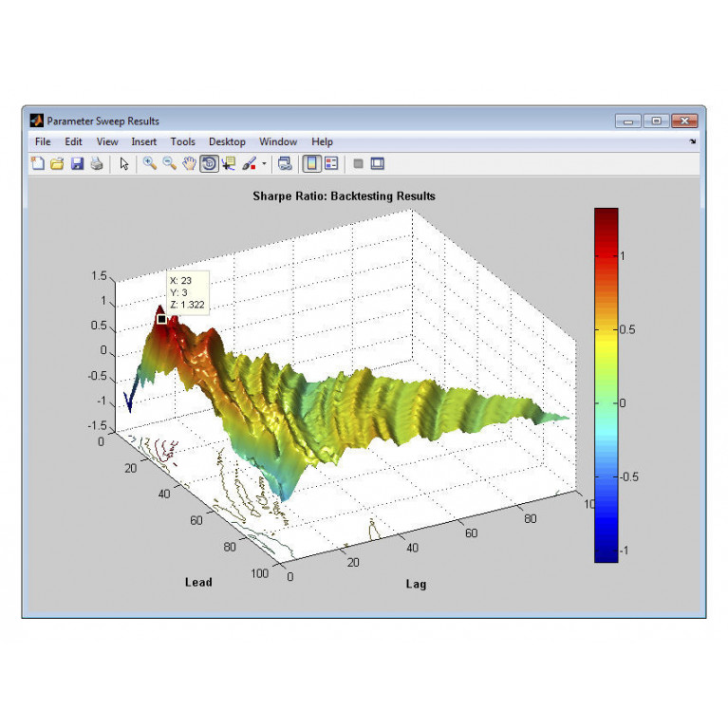Open the Tools menu
The width and height of the screenshot is (728, 728).
tap(182, 141)
